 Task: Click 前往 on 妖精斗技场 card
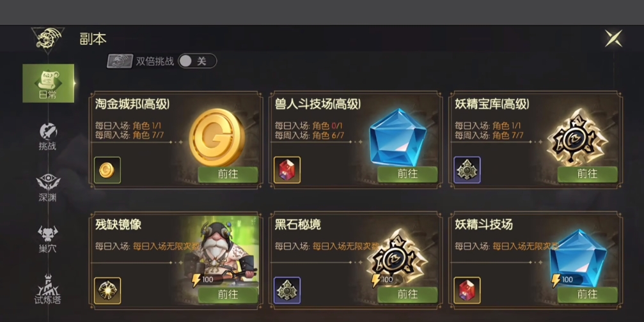pos(587,295)
